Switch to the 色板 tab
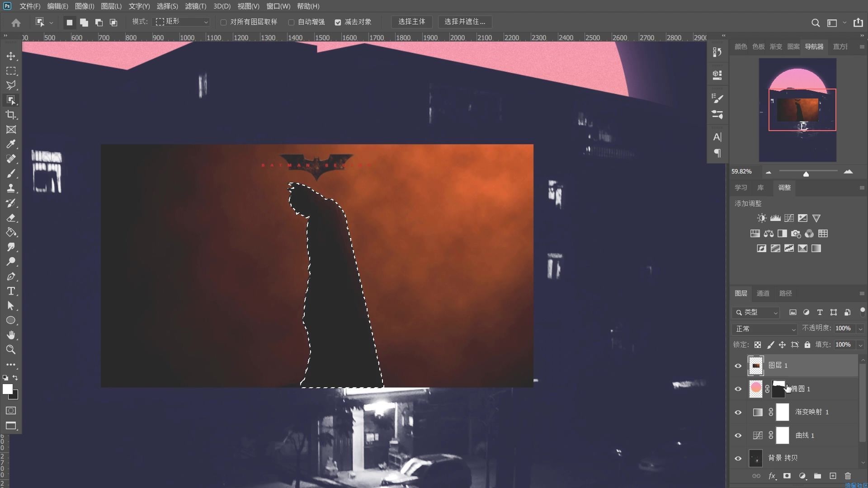Viewport: 868px width, 488px height. click(x=758, y=47)
